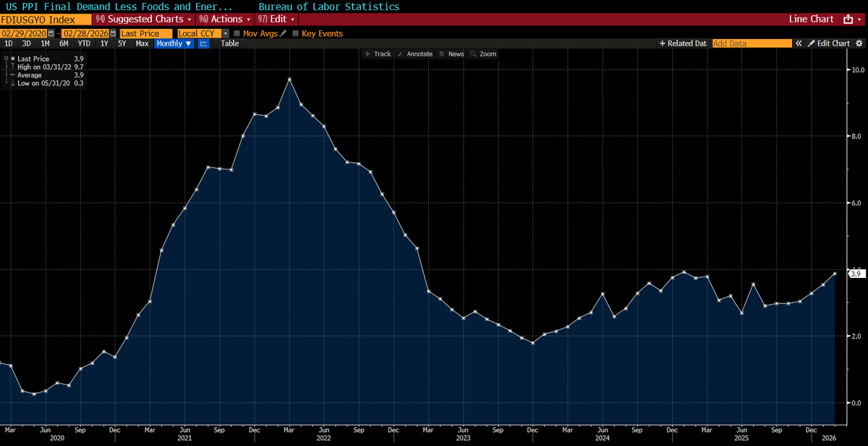Viewport: 868px width, 446px height.
Task: Click the March 2022 peak data point
Action: pos(289,79)
